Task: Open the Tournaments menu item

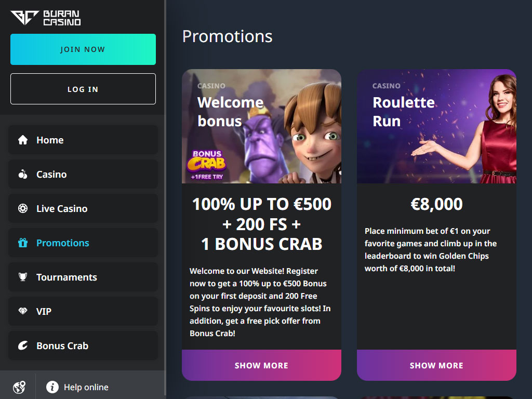Action: (x=83, y=277)
